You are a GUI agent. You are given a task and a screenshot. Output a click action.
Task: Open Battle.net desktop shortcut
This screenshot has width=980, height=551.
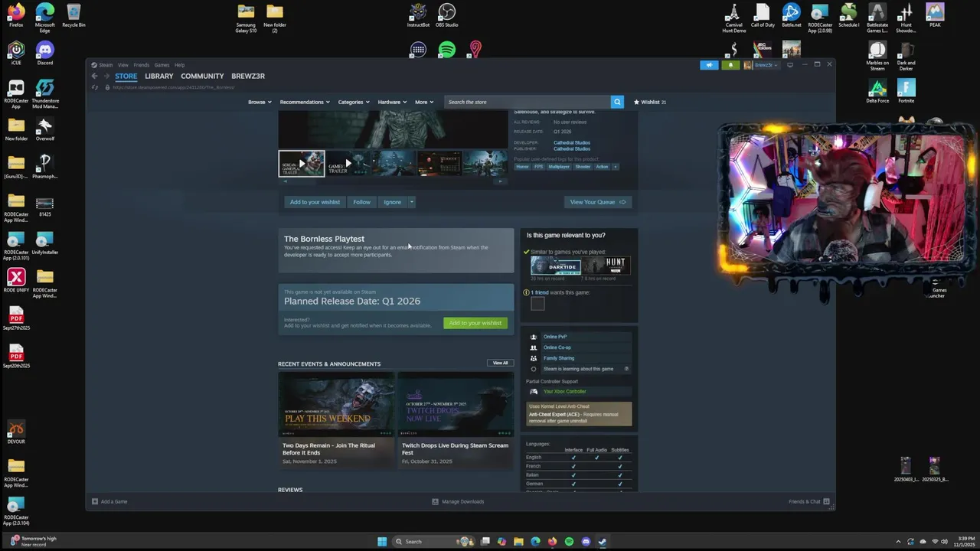792,15
